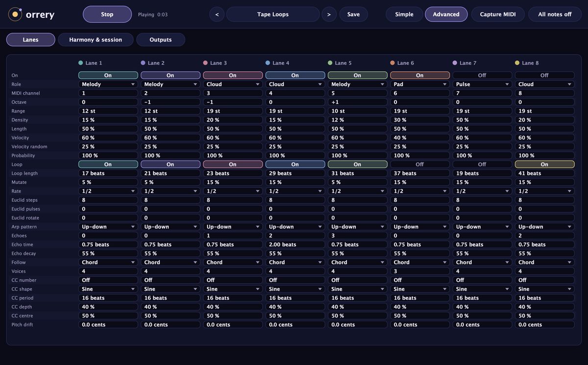Turn off Lane 1 using its On toggle
The image size is (588, 365).
(x=108, y=75)
